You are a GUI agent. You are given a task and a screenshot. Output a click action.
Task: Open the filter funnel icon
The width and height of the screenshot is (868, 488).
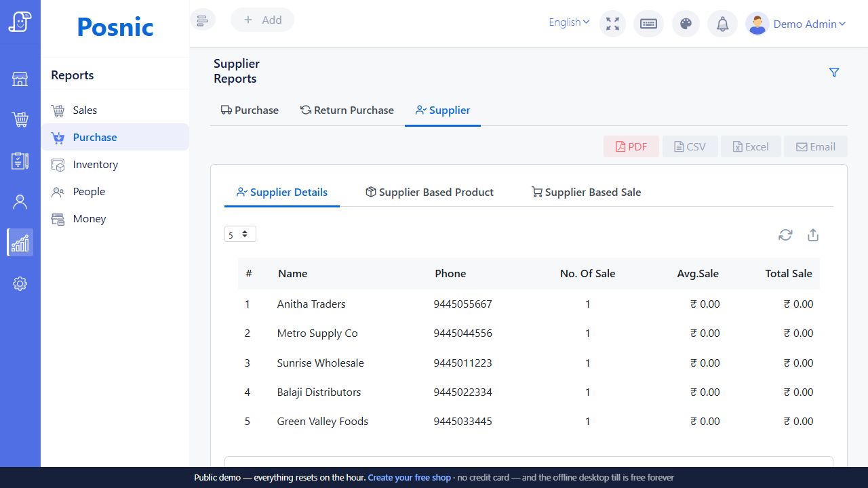(x=834, y=73)
